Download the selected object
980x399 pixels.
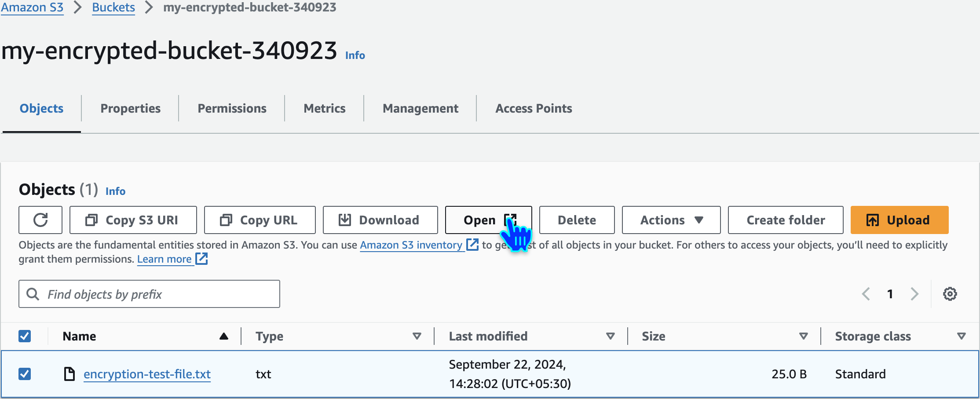[x=380, y=220]
